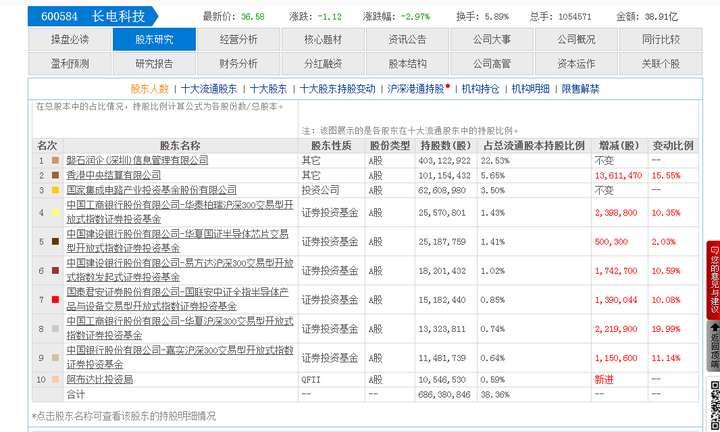This screenshot has width=720, height=432.
Task: Open 研究报告 tab
Action: click(154, 64)
